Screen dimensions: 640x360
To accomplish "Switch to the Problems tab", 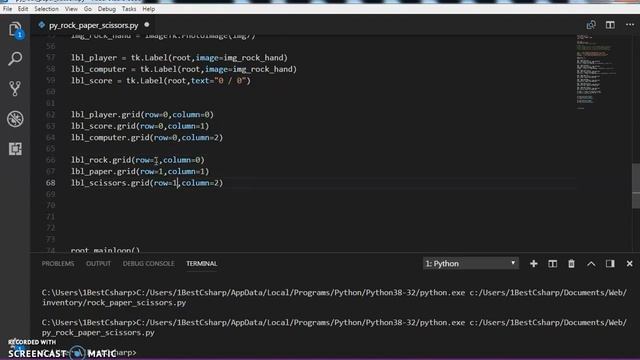I will click(58, 264).
